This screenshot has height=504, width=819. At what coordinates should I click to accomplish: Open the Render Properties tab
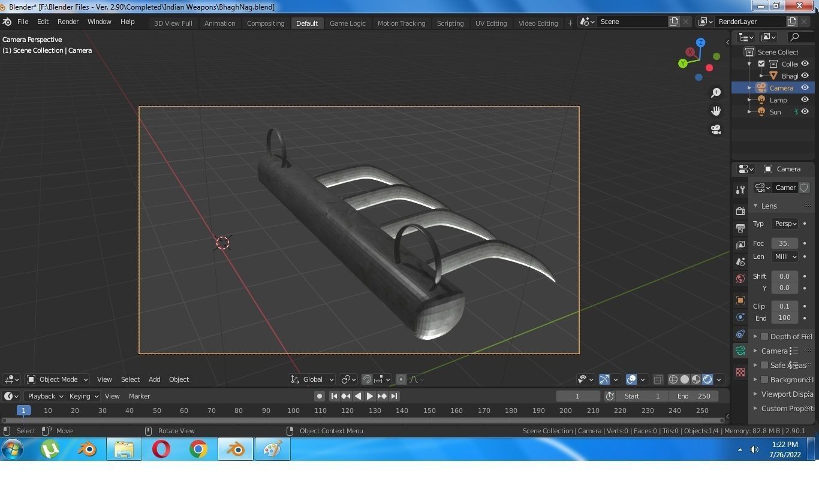(740, 211)
